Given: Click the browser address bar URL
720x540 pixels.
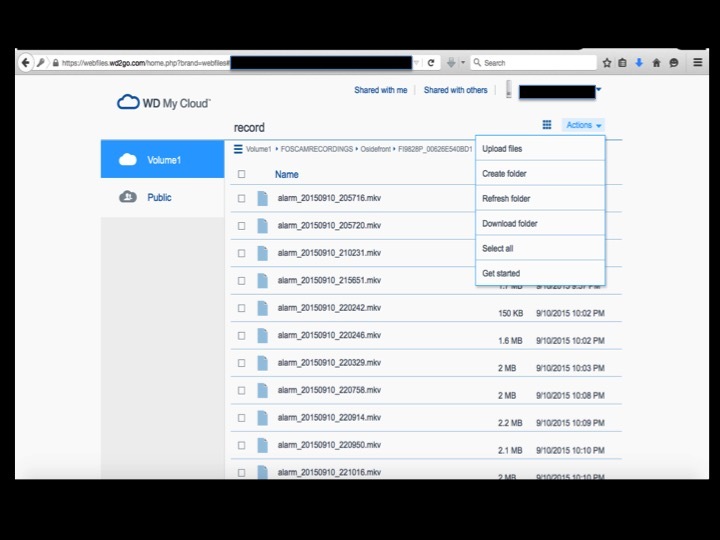Looking at the screenshot, I should pos(145,63).
